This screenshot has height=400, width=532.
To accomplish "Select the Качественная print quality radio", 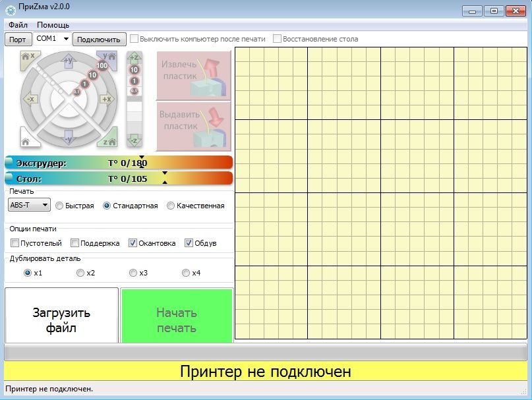I will click(171, 206).
